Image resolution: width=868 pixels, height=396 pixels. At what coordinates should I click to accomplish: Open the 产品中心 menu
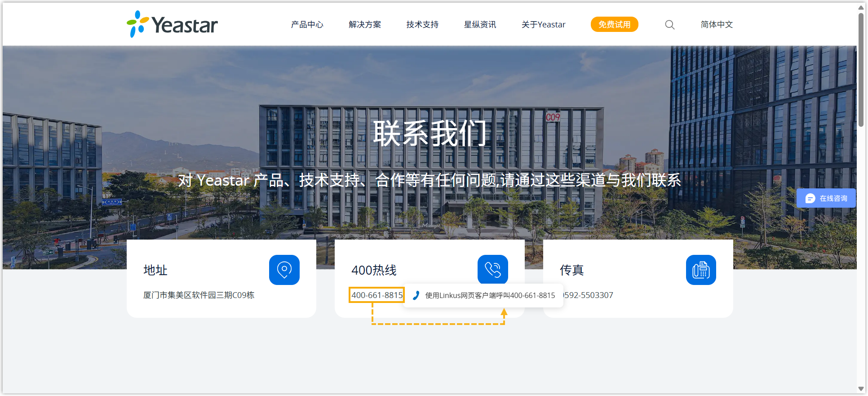(x=307, y=25)
